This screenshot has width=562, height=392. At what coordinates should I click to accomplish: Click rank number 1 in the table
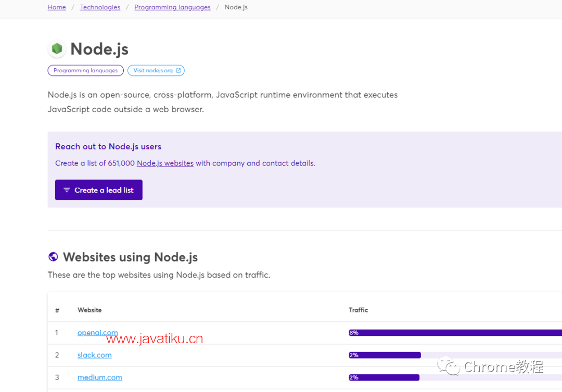click(57, 333)
